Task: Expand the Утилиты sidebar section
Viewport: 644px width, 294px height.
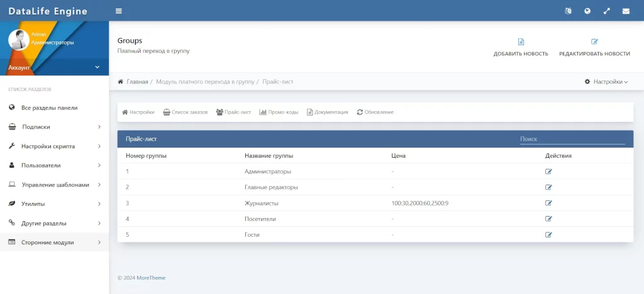Action: pos(99,204)
